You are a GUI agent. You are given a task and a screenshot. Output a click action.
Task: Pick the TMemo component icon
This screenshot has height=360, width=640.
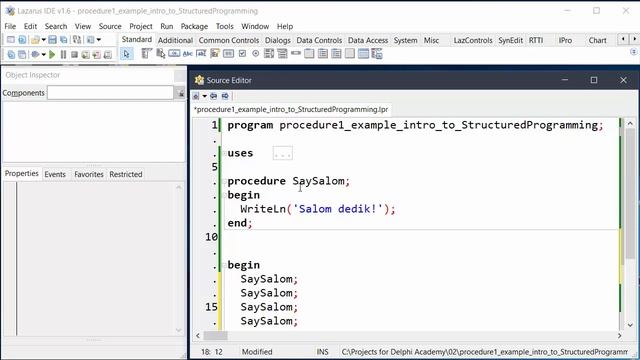[x=215, y=53]
